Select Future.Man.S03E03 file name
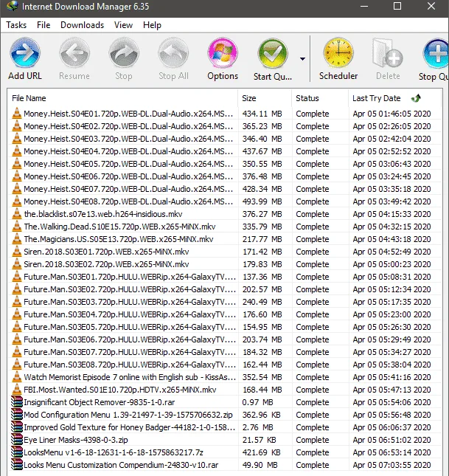This screenshot has height=476, width=449. [130, 302]
